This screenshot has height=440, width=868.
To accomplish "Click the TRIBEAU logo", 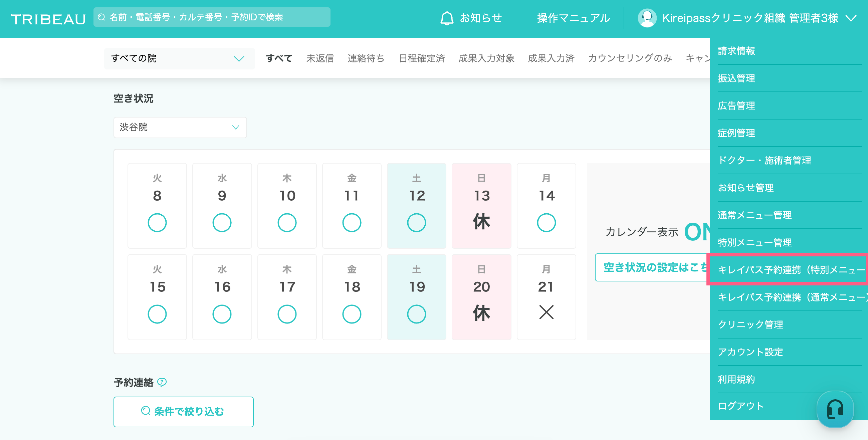I will [x=48, y=19].
